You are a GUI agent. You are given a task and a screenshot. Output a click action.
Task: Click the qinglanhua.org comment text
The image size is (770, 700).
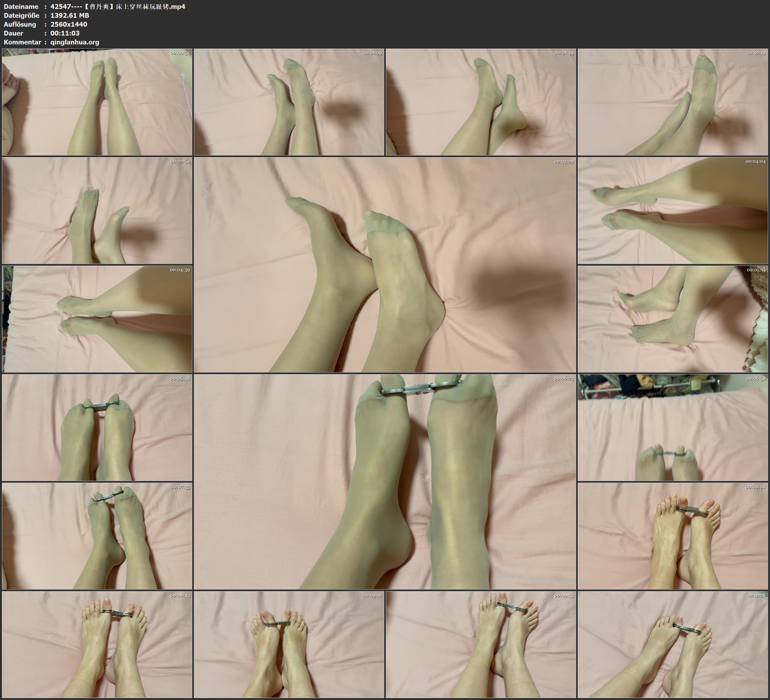tap(75, 42)
